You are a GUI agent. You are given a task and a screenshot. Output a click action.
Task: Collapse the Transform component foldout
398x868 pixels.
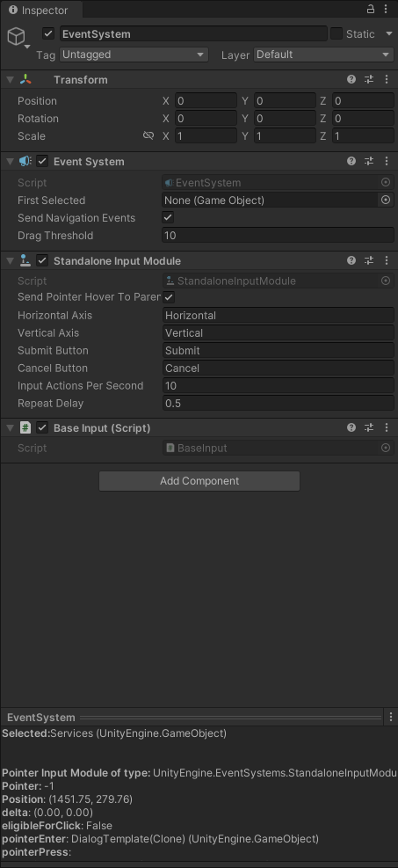click(x=10, y=80)
